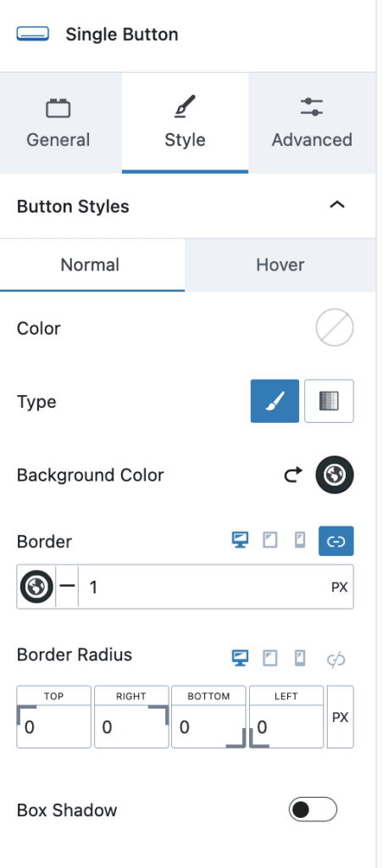Choose desktop device for Border
Screen dimensions: 383x868
pos(240,540)
